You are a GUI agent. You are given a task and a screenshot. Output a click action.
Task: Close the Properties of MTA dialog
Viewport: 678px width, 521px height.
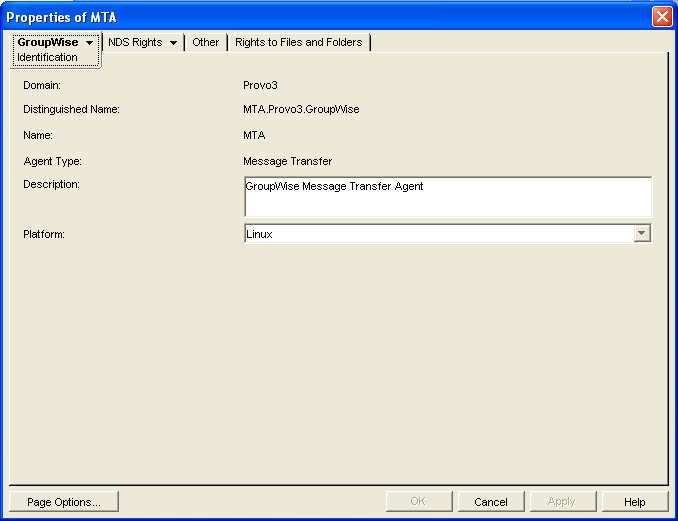click(662, 17)
